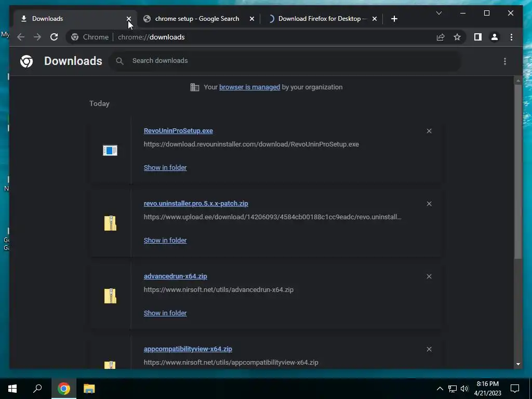Open the volume tray icon
This screenshot has width=532, height=399.
465,389
